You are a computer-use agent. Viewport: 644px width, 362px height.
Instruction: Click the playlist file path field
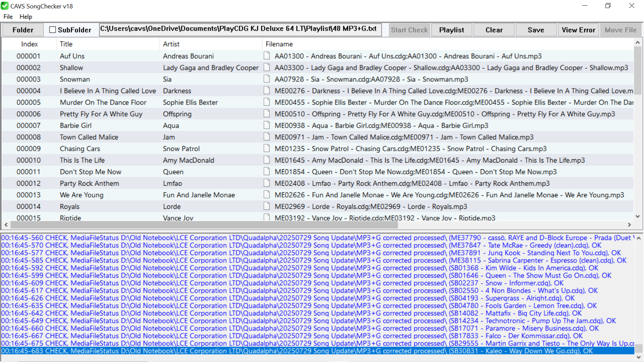pyautogui.click(x=240, y=29)
